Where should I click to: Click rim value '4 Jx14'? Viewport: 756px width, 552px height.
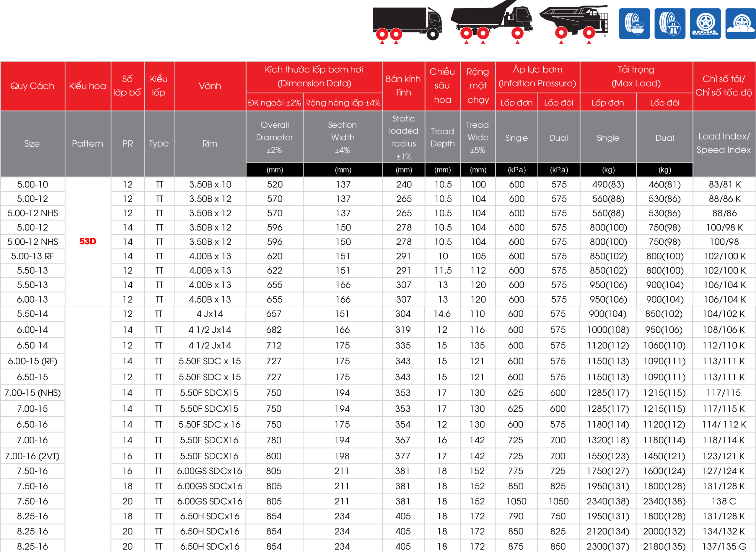click(x=210, y=314)
